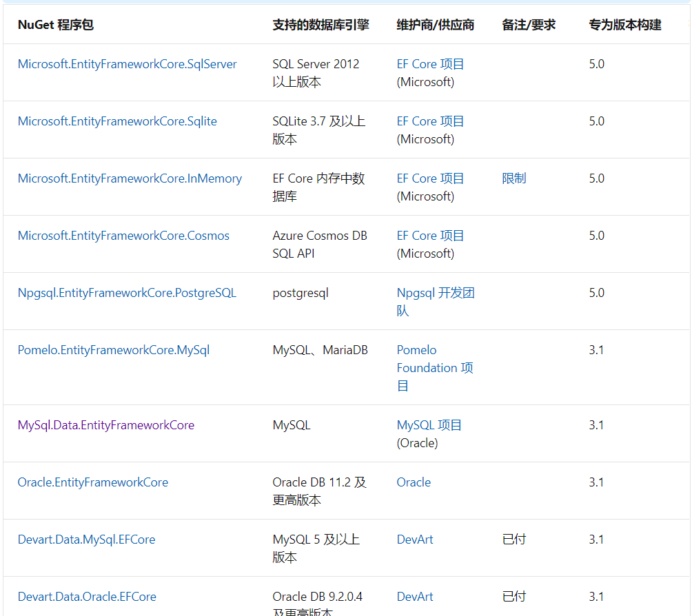Viewport: 692px width, 616px height.
Task: Click 已付 in Devart.Data.Oracle.EFCore row
Action: point(514,597)
